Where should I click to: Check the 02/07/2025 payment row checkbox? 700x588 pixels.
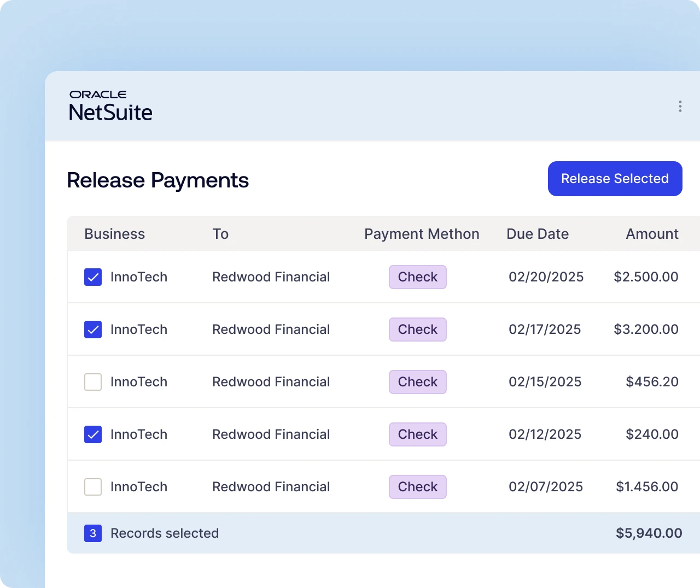point(93,487)
